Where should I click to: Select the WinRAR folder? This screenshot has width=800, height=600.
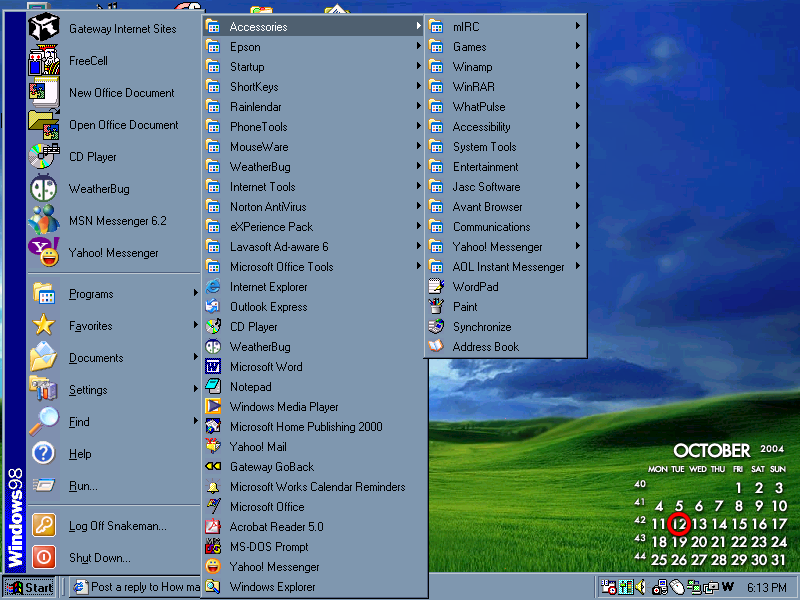[x=506, y=87]
